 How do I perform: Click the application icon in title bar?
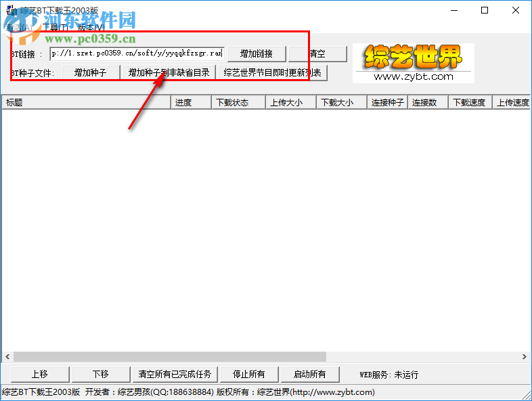coord(12,10)
